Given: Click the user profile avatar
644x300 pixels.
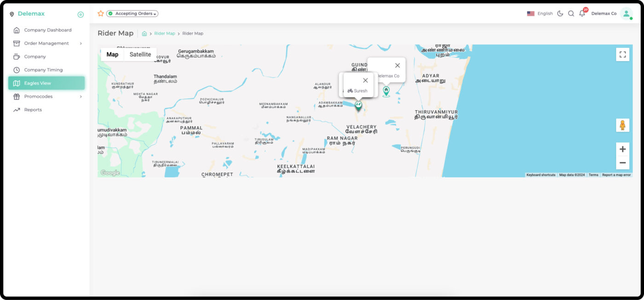Looking at the screenshot, I should [x=626, y=13].
